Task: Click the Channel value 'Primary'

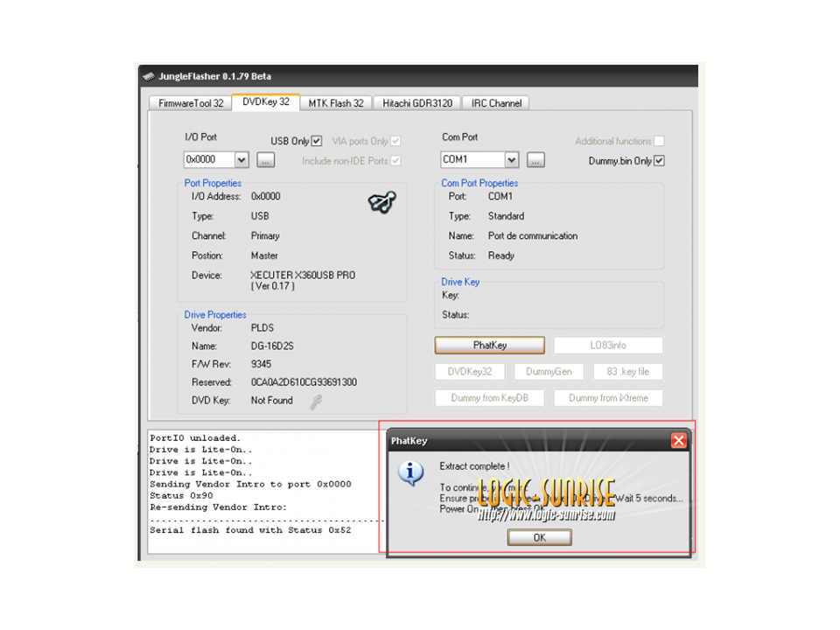Action: pyautogui.click(x=265, y=236)
